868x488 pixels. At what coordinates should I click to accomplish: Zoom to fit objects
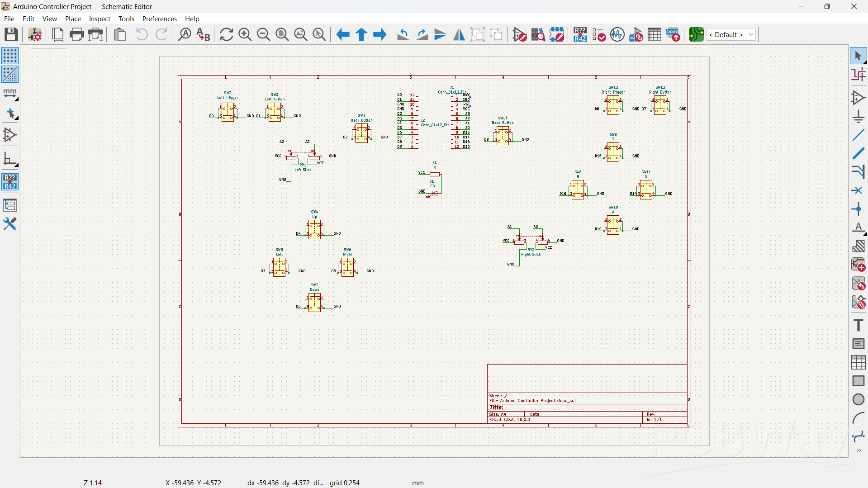pyautogui.click(x=300, y=34)
